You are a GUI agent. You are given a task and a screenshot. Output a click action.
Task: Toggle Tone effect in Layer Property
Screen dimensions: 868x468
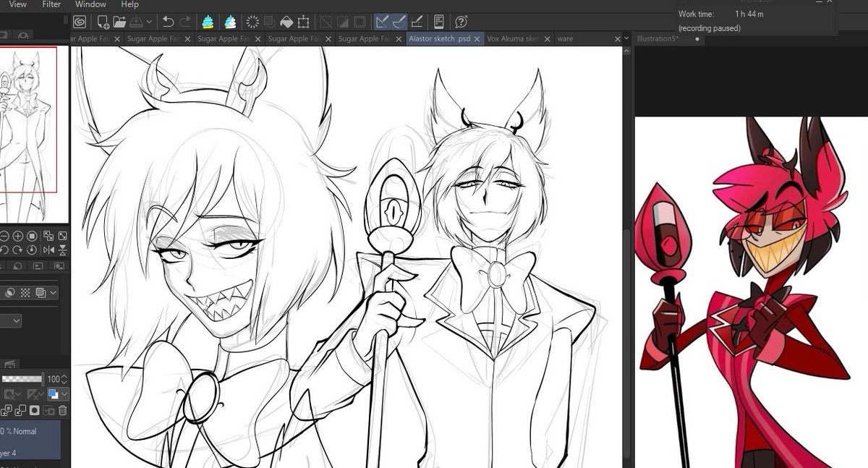click(x=25, y=293)
